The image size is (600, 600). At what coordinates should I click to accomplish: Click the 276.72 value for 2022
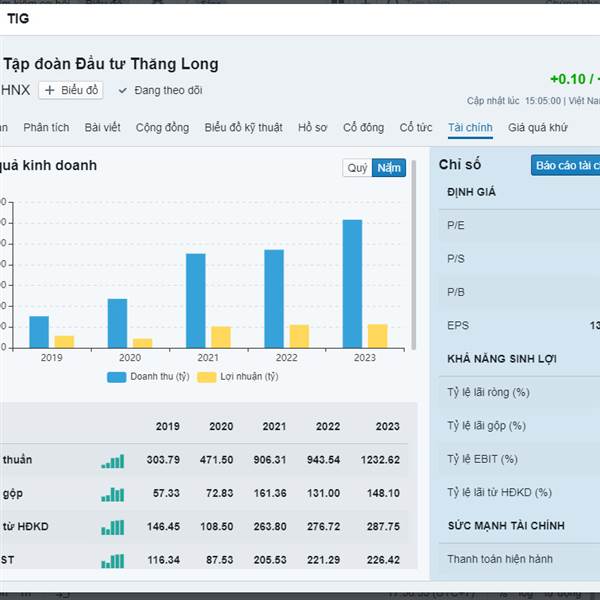323,527
